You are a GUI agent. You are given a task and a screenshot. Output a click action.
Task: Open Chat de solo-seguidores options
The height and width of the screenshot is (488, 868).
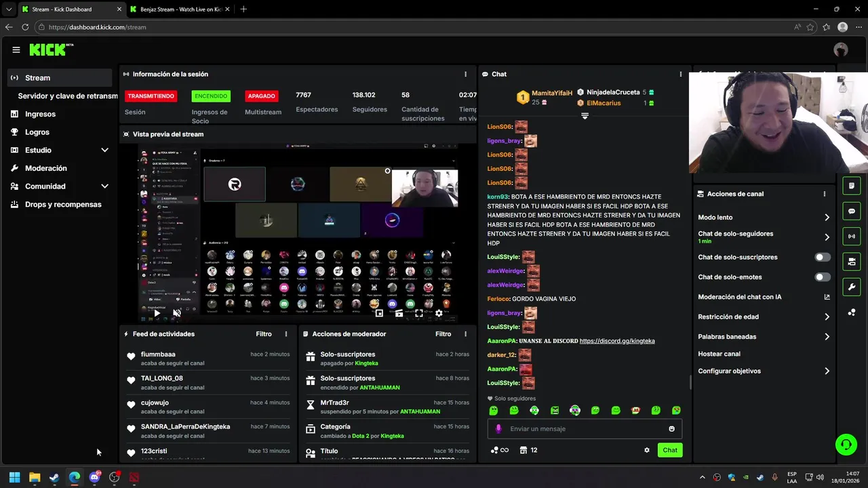click(764, 237)
